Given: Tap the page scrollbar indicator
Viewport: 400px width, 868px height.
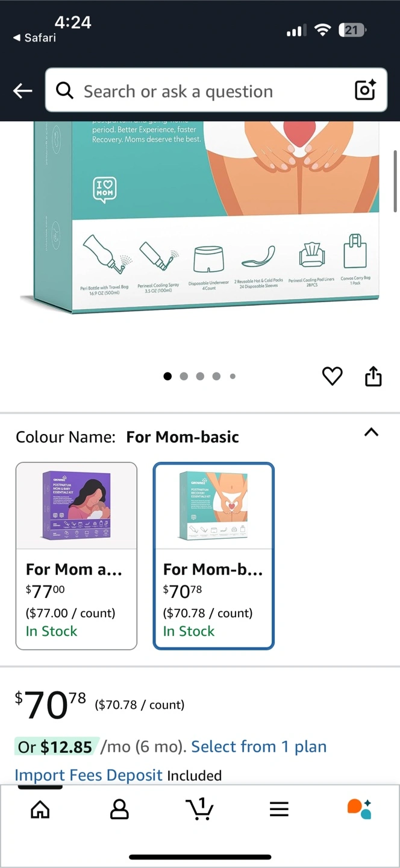Looking at the screenshot, I should [395, 181].
